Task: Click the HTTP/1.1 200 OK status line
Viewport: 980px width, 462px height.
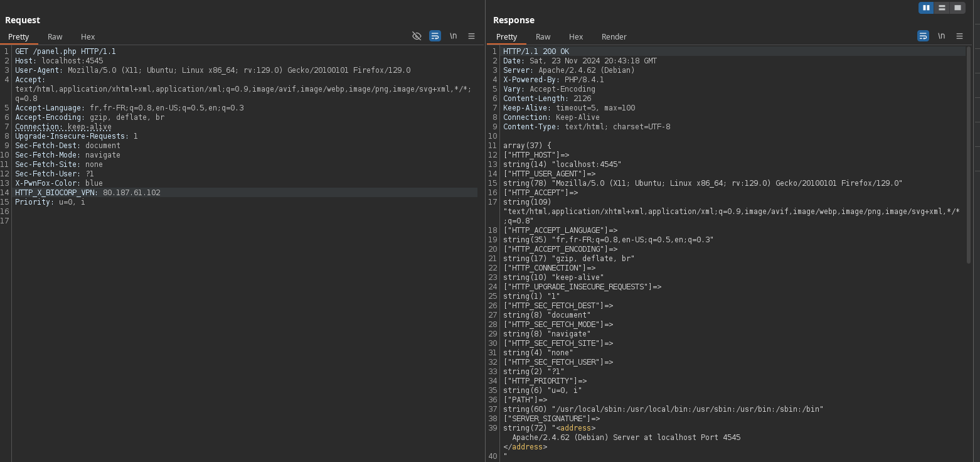Action: (536, 51)
